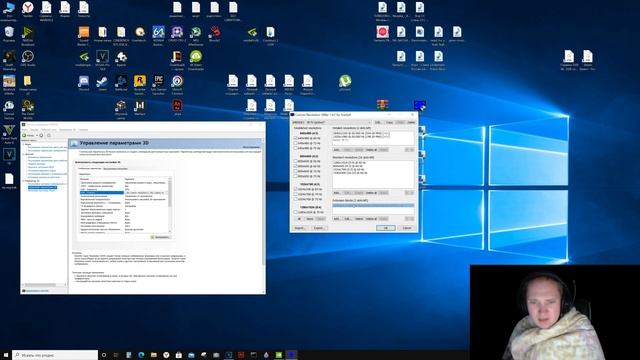Select the highlighted extension block row in CRU
This screenshot has width=640, height=360.
373,205
